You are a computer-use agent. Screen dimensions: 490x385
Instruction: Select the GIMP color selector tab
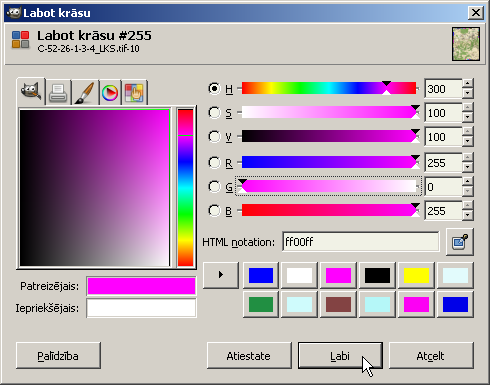tap(31, 92)
